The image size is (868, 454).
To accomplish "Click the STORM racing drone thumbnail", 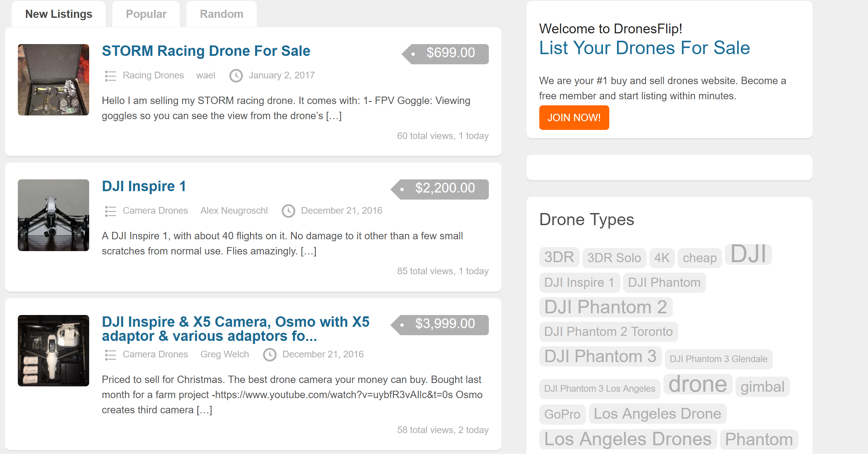I will pos(53,80).
